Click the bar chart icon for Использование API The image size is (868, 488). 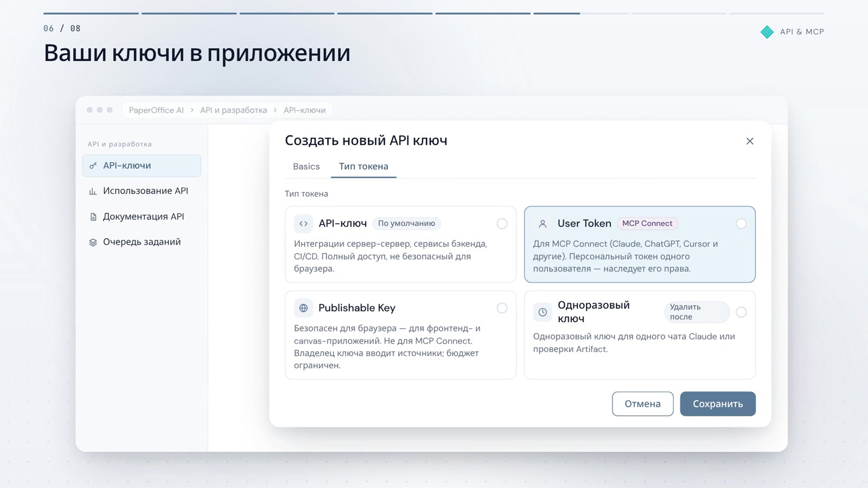[x=93, y=191]
